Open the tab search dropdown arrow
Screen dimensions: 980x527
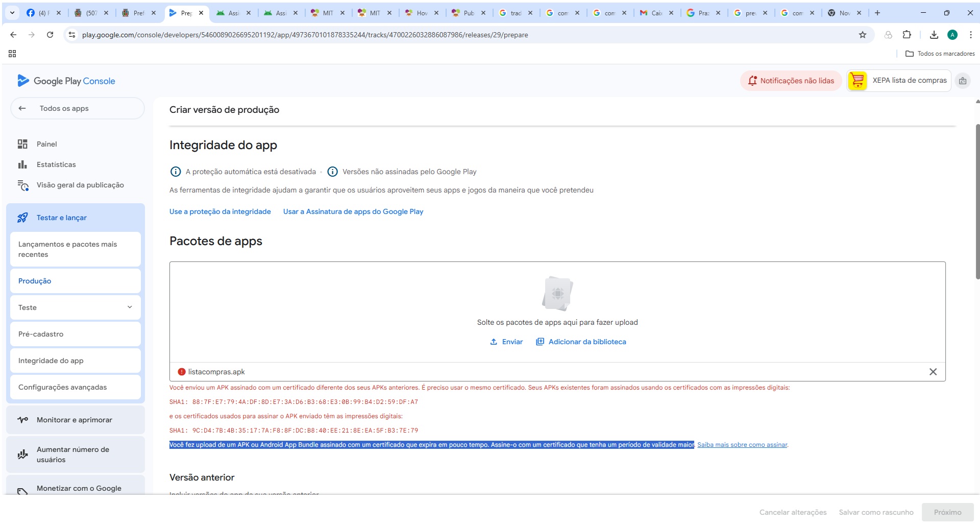coord(12,13)
